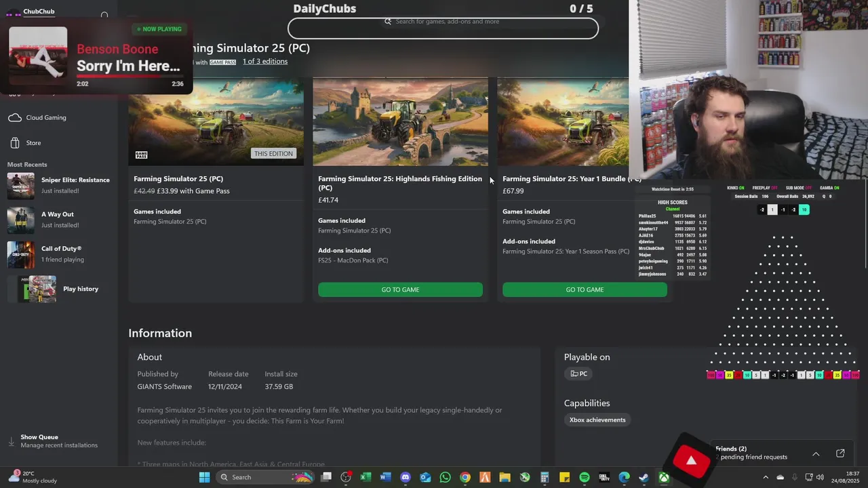Screen dimensions: 868x488
Task: Click the GIANTS Software publisher name
Action: click(x=165, y=386)
